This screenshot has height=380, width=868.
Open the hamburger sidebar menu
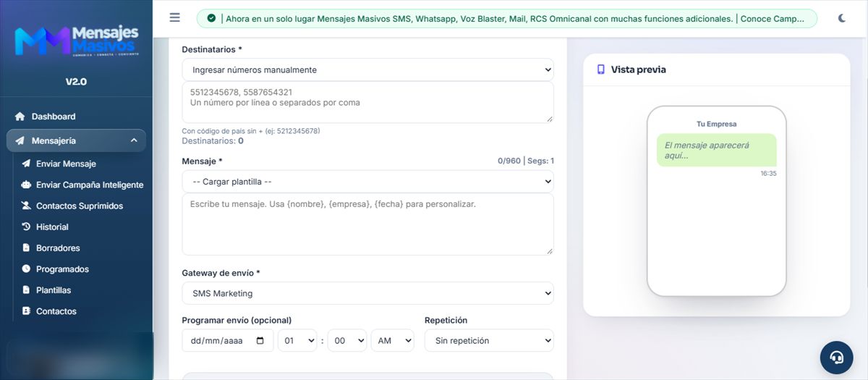(x=174, y=17)
